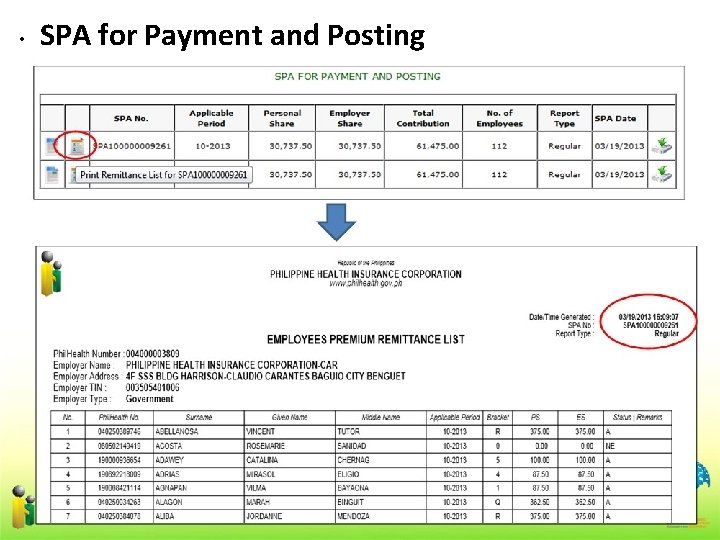This screenshot has height=540, width=720.
Task: Click middle name 'CHERNAG'
Action: pyautogui.click(x=353, y=460)
